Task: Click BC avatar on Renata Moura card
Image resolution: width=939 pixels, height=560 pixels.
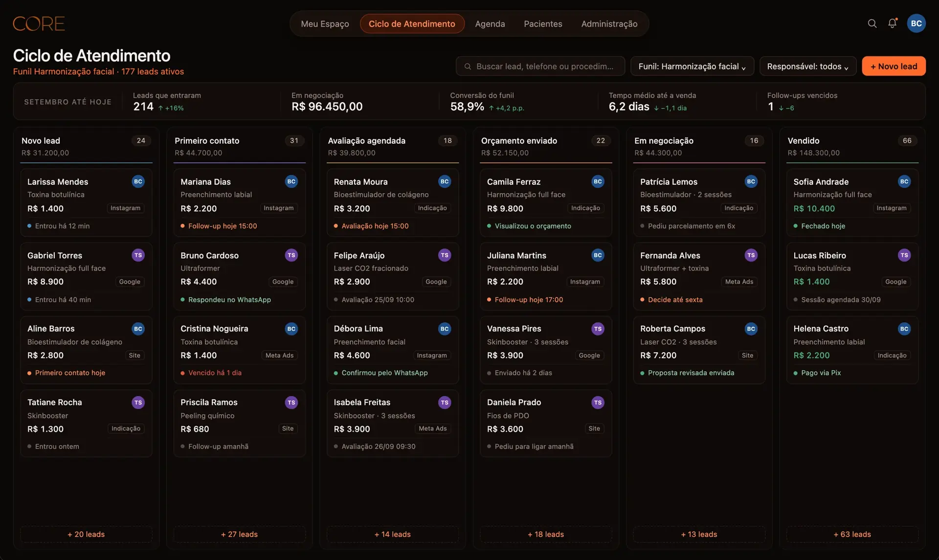Action: tap(445, 181)
